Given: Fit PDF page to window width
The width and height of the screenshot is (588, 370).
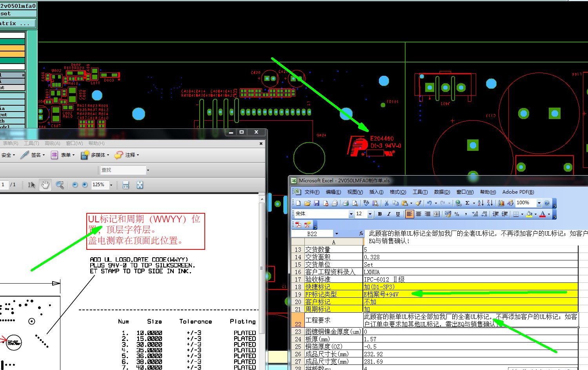Looking at the screenshot, I should pyautogui.click(x=126, y=185).
